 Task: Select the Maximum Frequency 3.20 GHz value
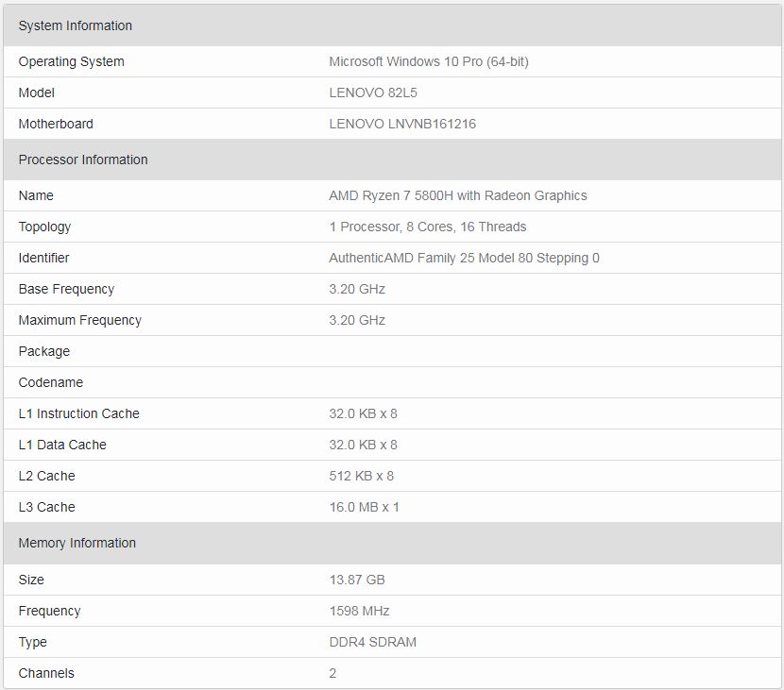click(x=357, y=320)
